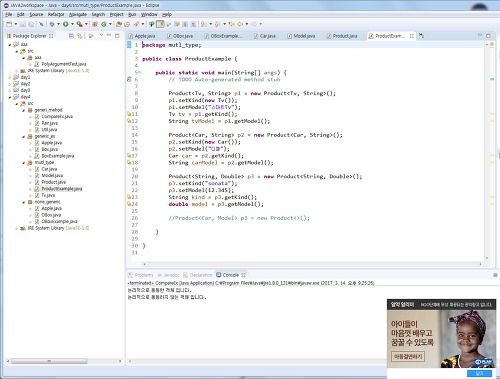Show the hidden editor tabs list
Viewport: 500px width, 379px height.
[421, 36]
